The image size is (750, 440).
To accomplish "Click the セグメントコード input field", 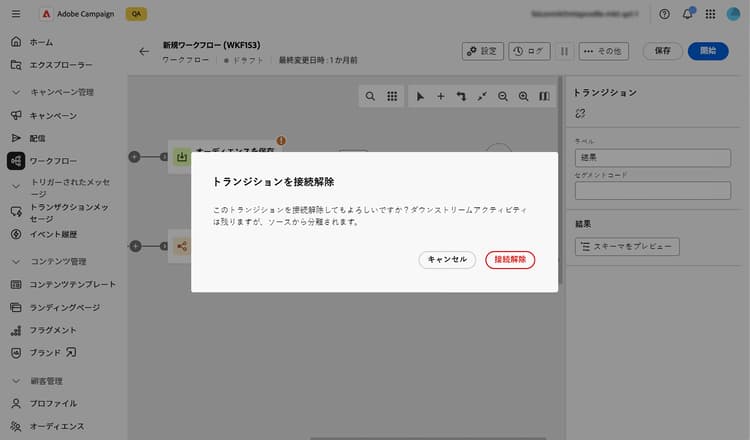I will pos(652,190).
